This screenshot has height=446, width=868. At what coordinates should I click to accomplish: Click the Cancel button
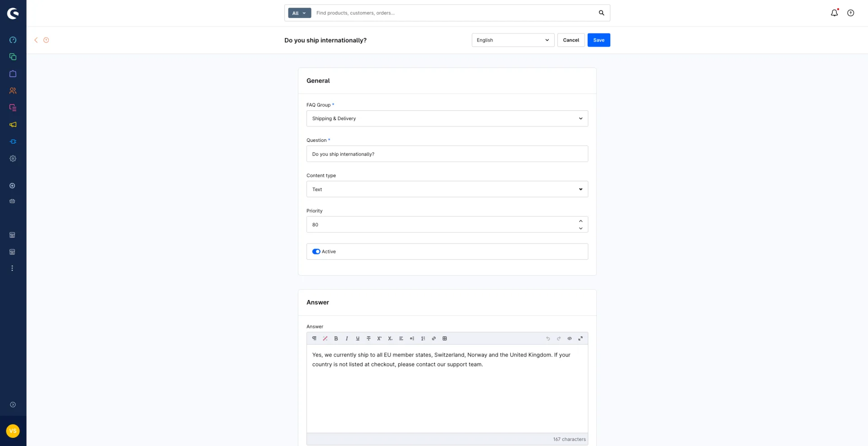coord(571,40)
